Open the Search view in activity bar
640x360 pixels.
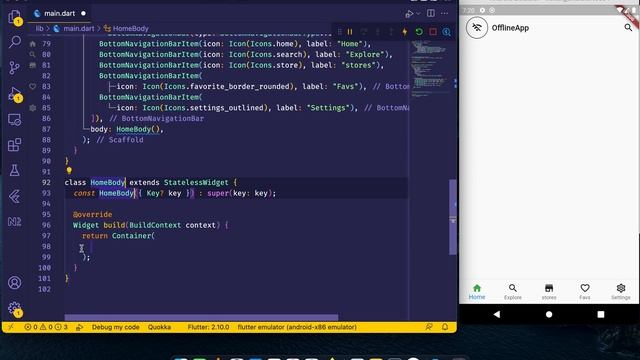click(15, 42)
